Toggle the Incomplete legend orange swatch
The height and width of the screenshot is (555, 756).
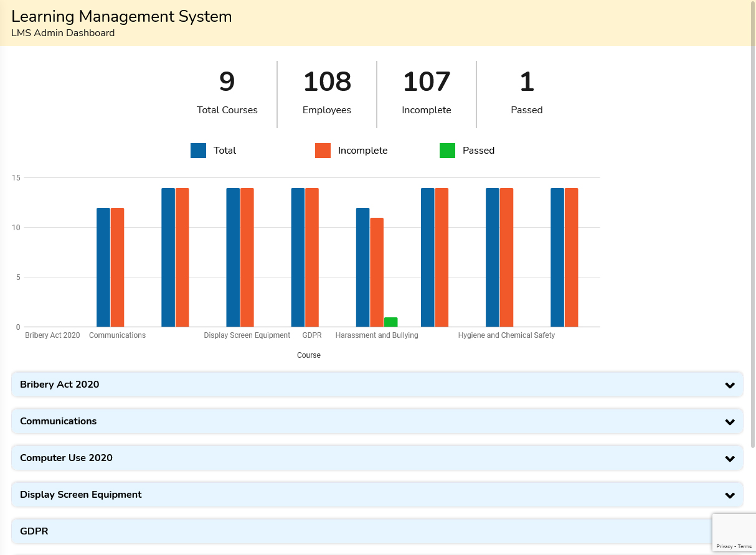tap(323, 151)
